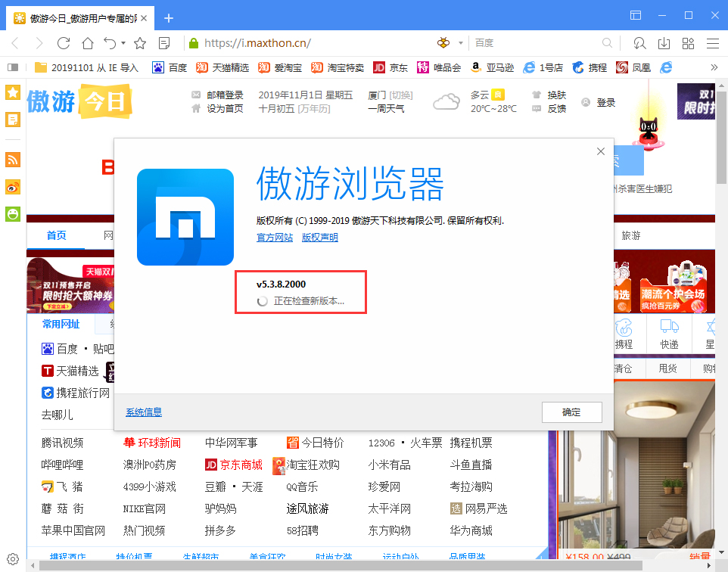Open the download manager icon

pyautogui.click(x=664, y=43)
